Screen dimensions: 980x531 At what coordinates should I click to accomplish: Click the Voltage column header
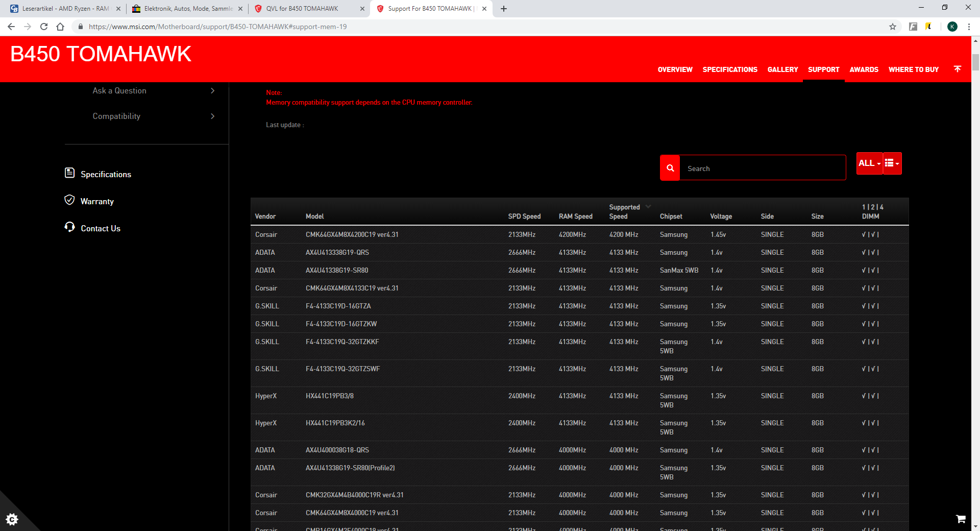pos(721,216)
